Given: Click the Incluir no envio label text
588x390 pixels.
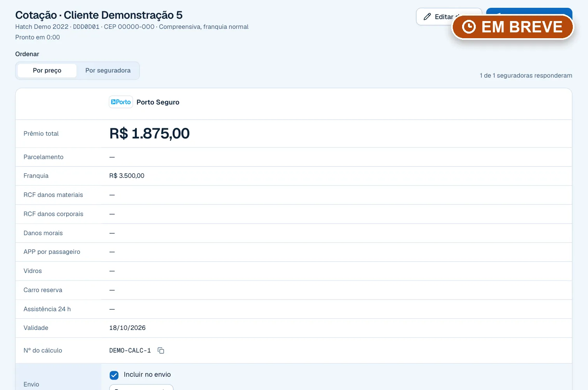Looking at the screenshot, I should [147, 375].
